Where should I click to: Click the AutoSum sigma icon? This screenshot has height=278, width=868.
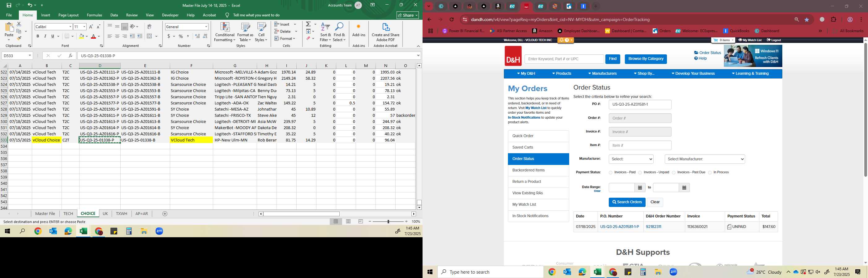click(x=308, y=24)
